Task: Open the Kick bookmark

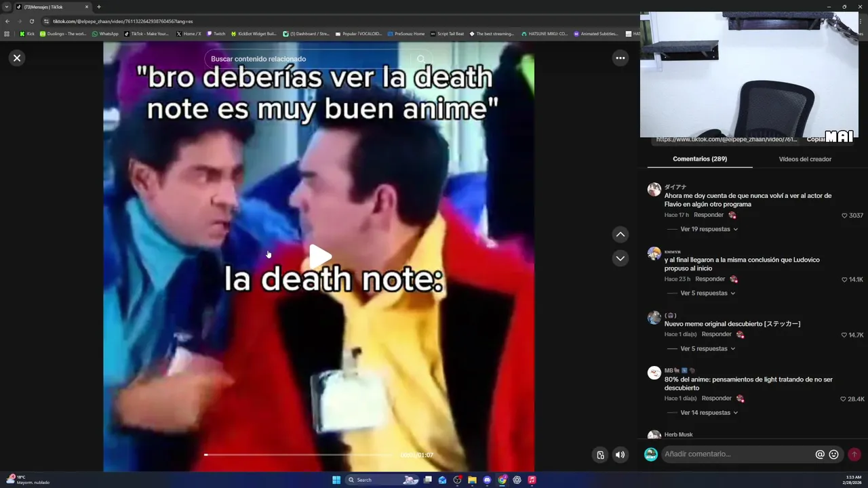Action: point(27,33)
